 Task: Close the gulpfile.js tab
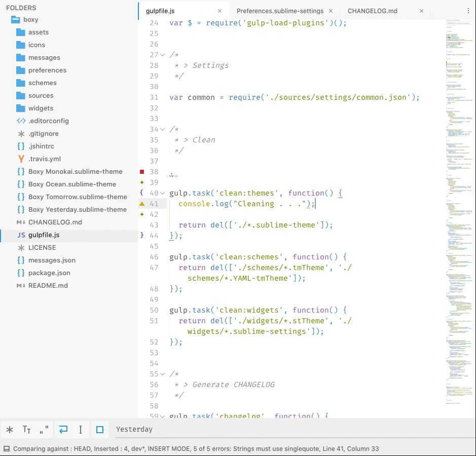coord(220,11)
